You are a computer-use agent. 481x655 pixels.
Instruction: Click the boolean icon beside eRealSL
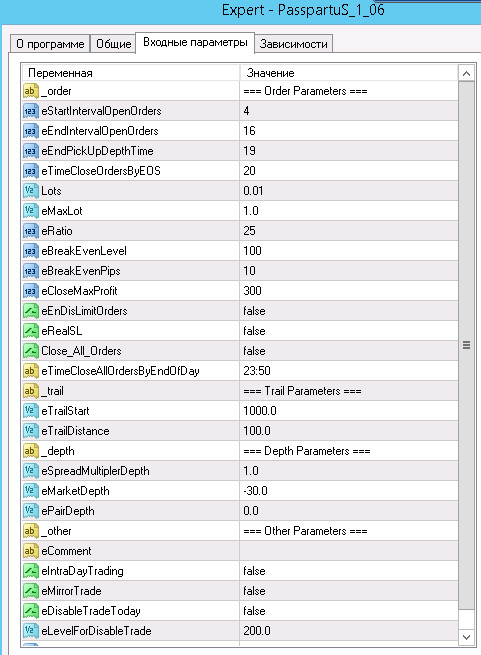31,331
